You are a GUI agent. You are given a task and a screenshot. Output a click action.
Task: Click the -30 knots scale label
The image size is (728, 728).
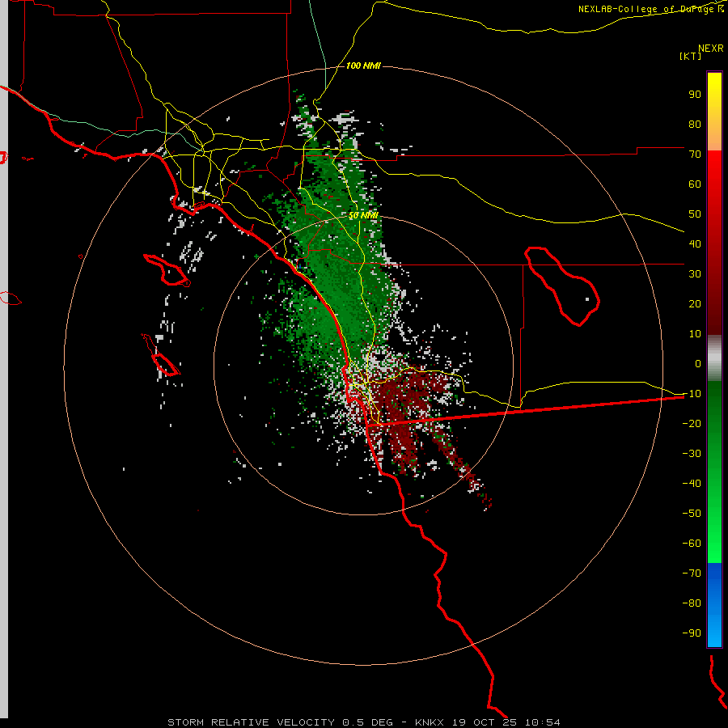point(692,454)
